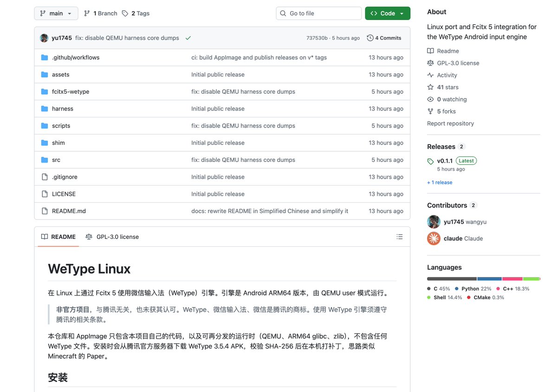Click the tag icon beside v0.1.1
The height and width of the screenshot is (392, 557).
tap(431, 161)
